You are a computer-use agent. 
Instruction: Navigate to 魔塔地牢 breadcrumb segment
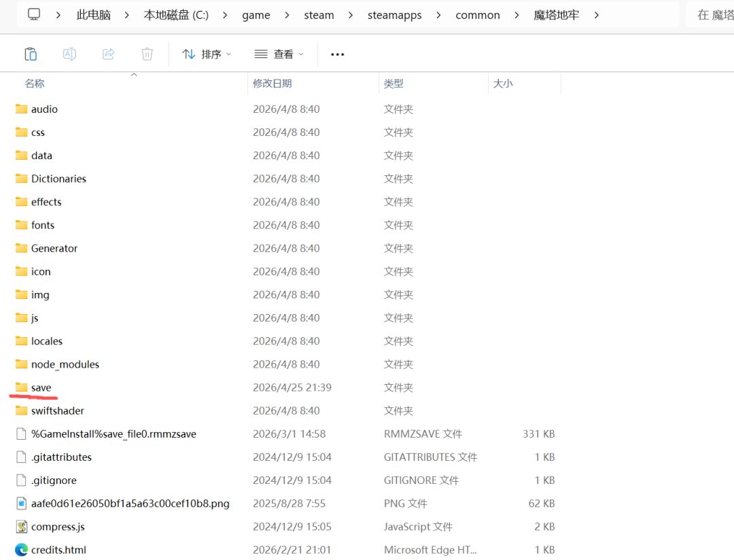tap(556, 15)
